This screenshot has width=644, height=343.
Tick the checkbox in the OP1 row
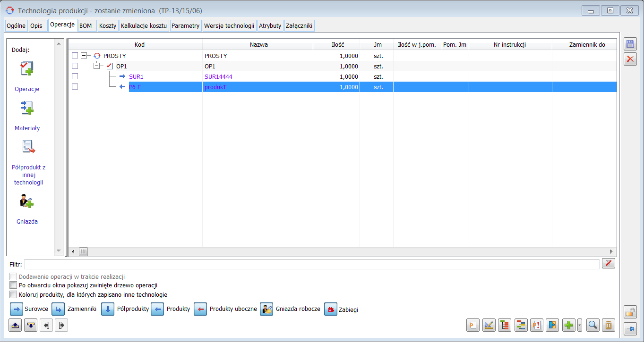75,66
